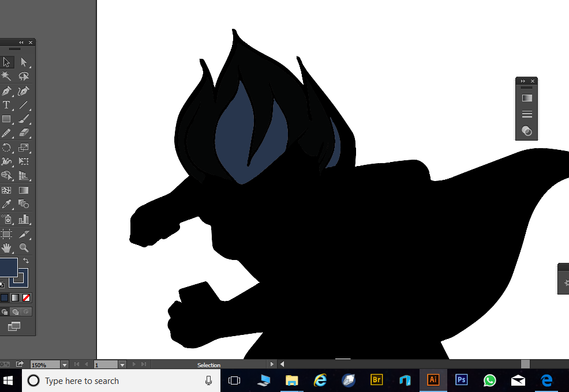Image resolution: width=569 pixels, height=392 pixels.
Task: Close the tools panel
Action: pyautogui.click(x=31, y=43)
